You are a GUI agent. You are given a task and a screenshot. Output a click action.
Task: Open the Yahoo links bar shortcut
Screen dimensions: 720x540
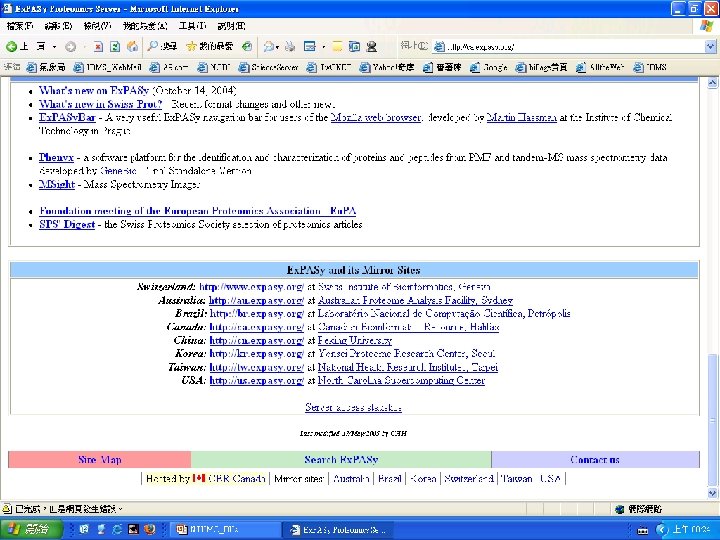click(387, 68)
